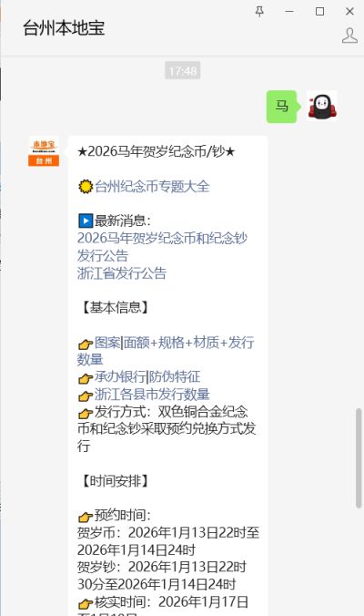The width and height of the screenshot is (364, 616).
Task: Click the green 马 message bubble
Action: (281, 107)
